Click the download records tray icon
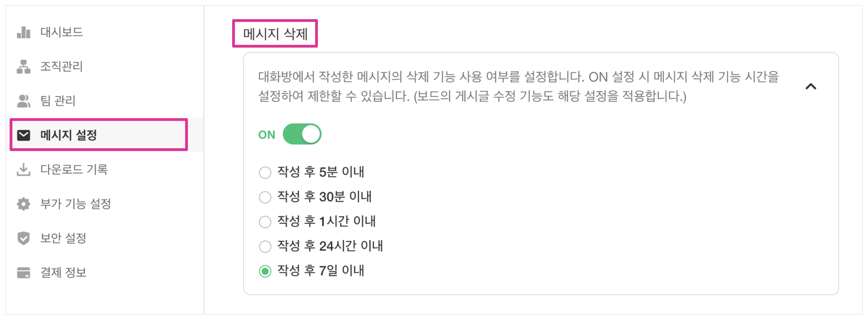 [x=23, y=169]
